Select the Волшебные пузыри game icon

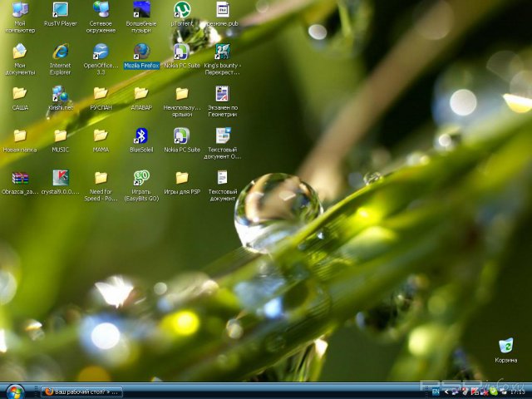[141, 10]
